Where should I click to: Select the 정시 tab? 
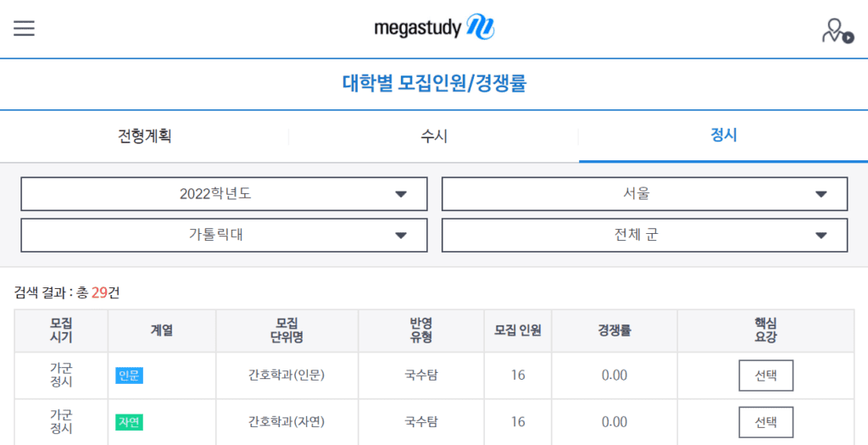tap(724, 136)
